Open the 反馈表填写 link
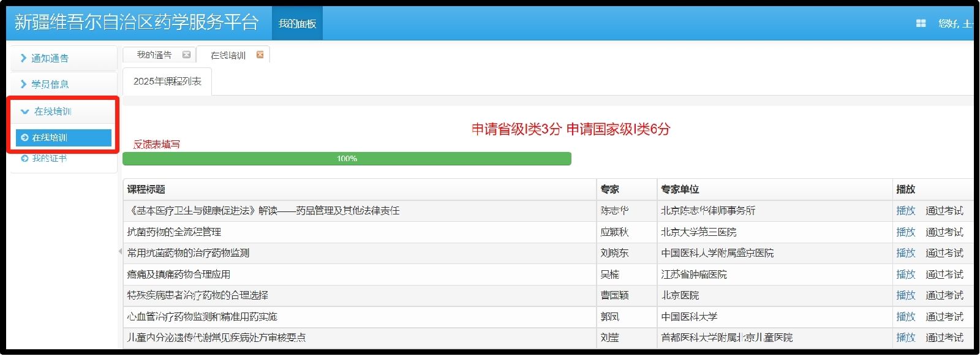 pos(157,144)
